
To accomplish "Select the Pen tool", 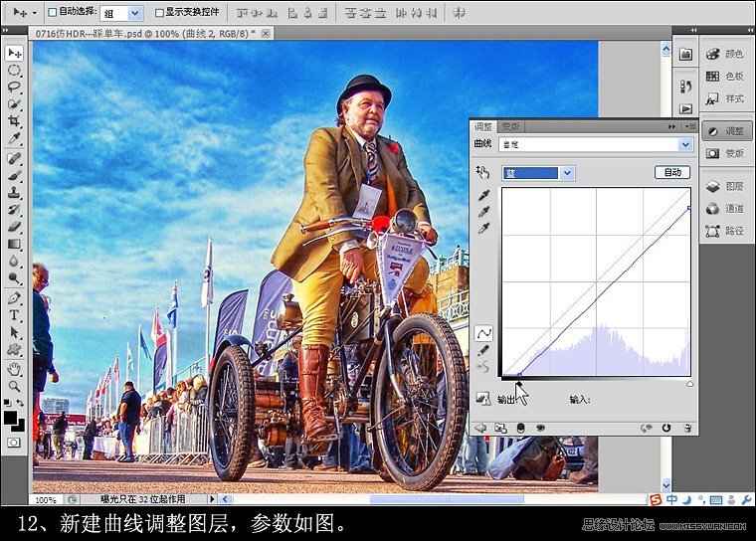I will click(15, 298).
